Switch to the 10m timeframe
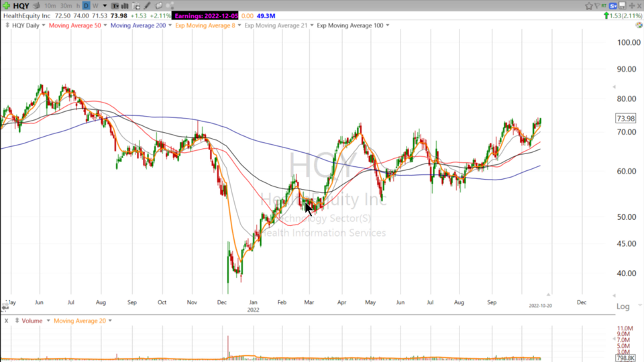This screenshot has height=362, width=644. pyautogui.click(x=50, y=6)
